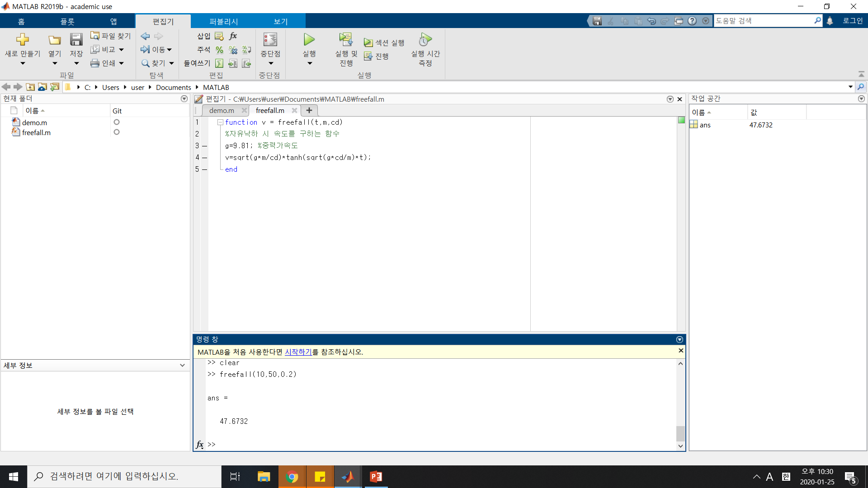Click the comment percent (%) icon
Image resolution: width=868 pixels, height=488 pixels.
[219, 50]
